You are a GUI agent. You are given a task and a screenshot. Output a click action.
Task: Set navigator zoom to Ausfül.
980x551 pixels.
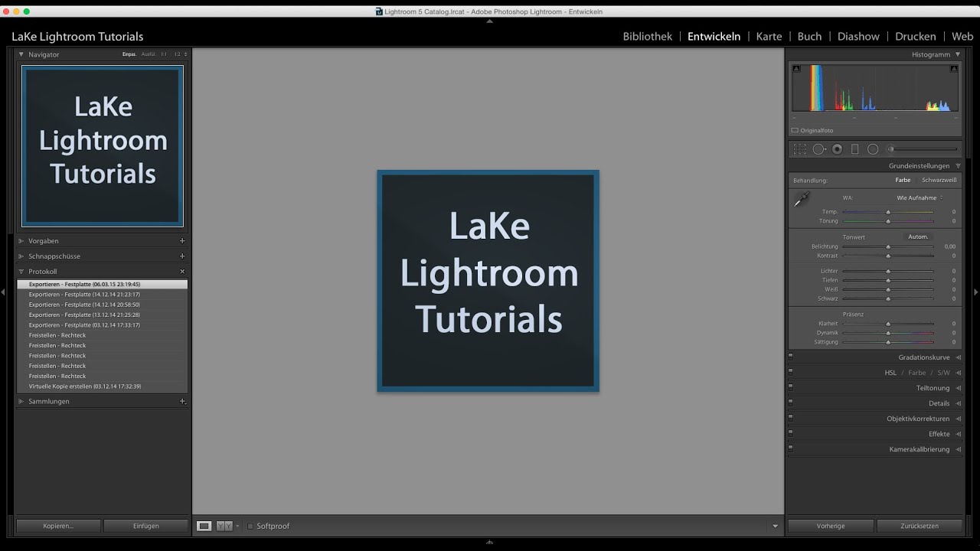148,54
